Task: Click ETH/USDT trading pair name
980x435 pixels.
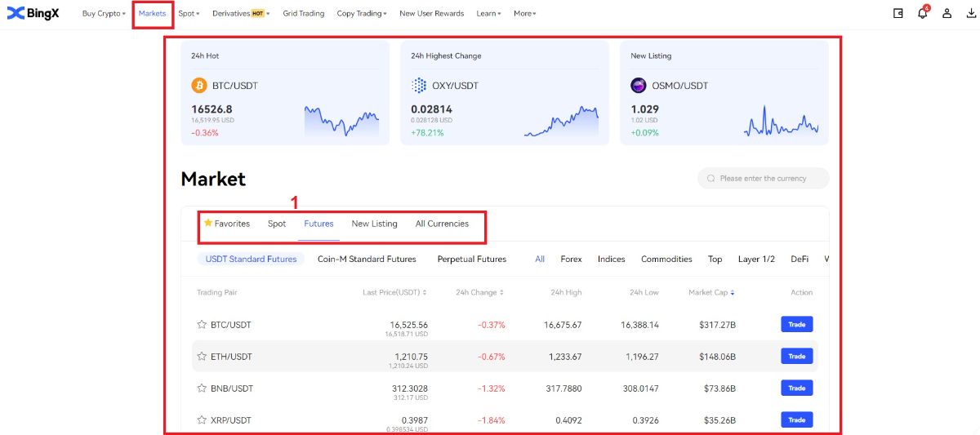Action: pos(231,357)
